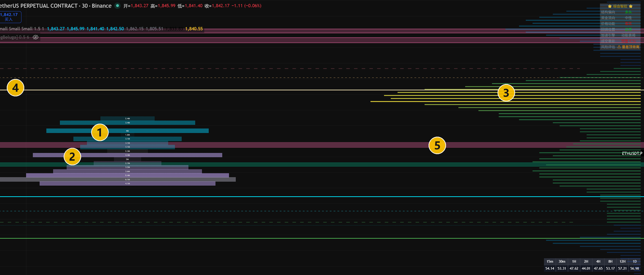Click the yellow 1,840.55 indicator value
This screenshot has width=644, height=275.
tap(194, 29)
